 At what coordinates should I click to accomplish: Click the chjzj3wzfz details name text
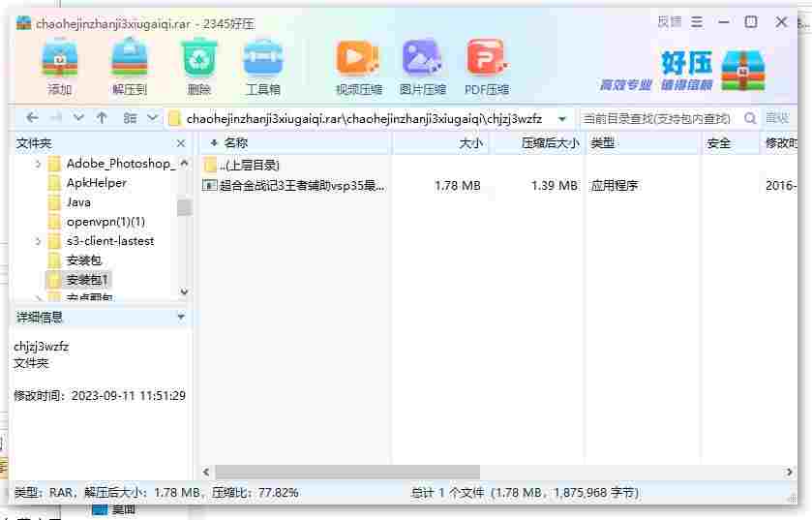pyautogui.click(x=42, y=347)
